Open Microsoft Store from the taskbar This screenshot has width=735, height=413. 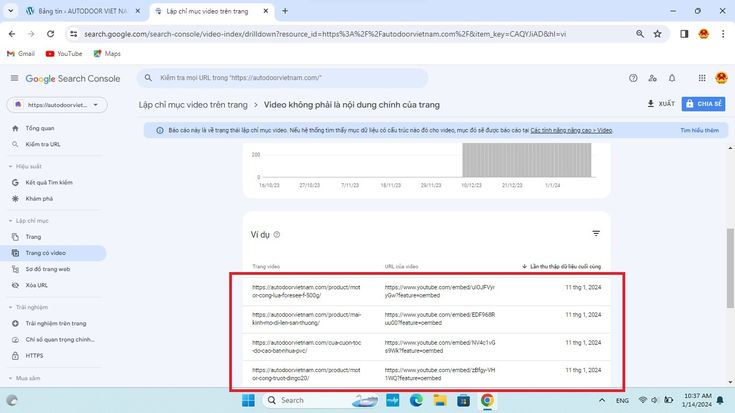463,400
